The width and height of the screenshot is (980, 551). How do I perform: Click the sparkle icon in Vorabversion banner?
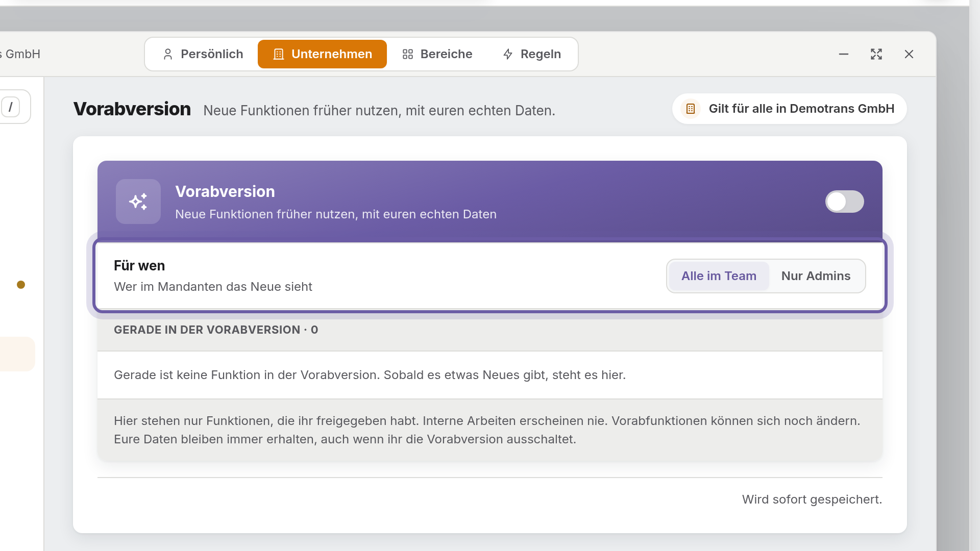pos(138,202)
